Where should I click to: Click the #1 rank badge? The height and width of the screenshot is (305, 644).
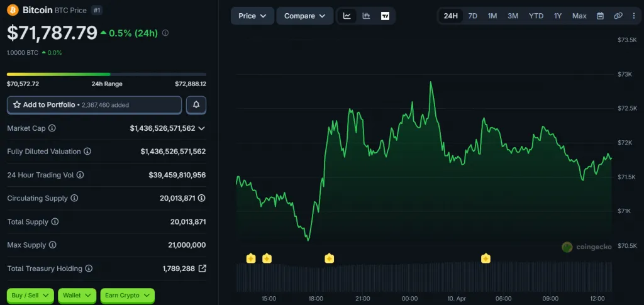pyautogui.click(x=97, y=10)
